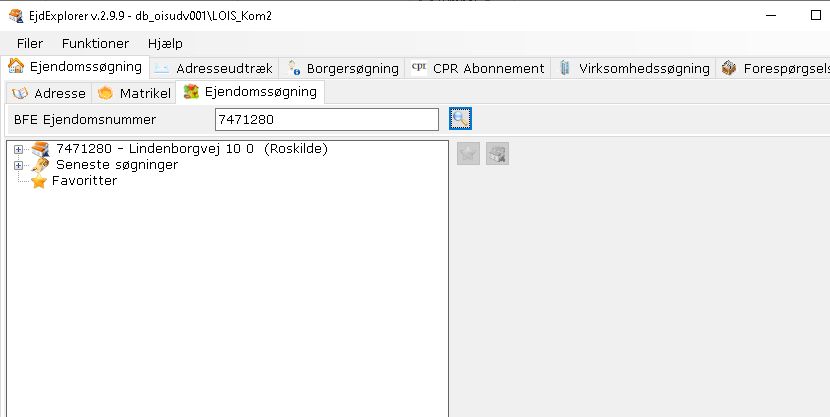Click the search magnifier button
Viewport: 830px width, 417px height.
[460, 119]
